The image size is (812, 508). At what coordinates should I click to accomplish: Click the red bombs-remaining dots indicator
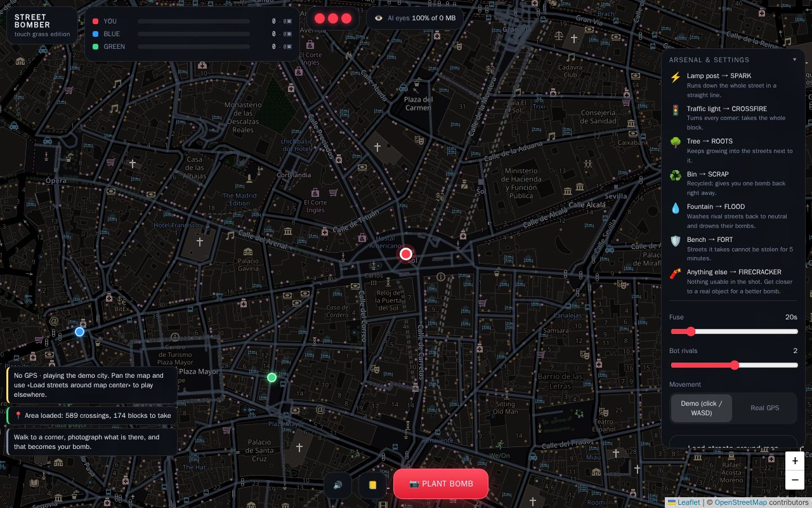(333, 18)
